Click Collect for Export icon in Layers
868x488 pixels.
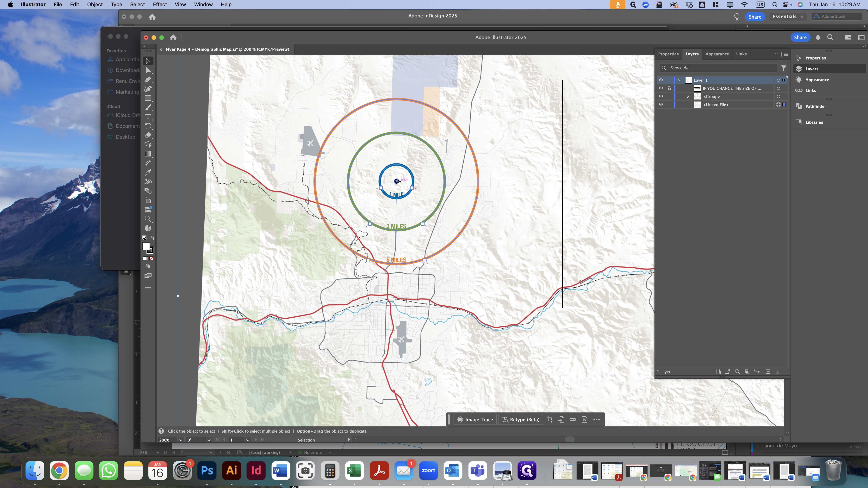[727, 371]
